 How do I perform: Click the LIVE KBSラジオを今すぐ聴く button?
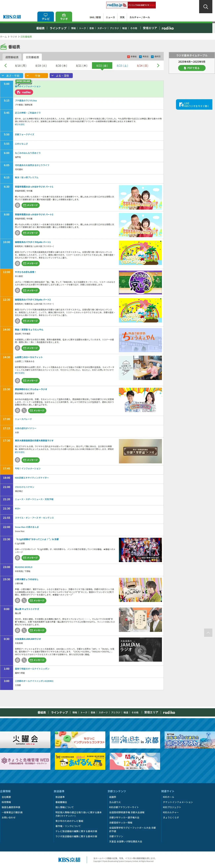click(x=194, y=105)
